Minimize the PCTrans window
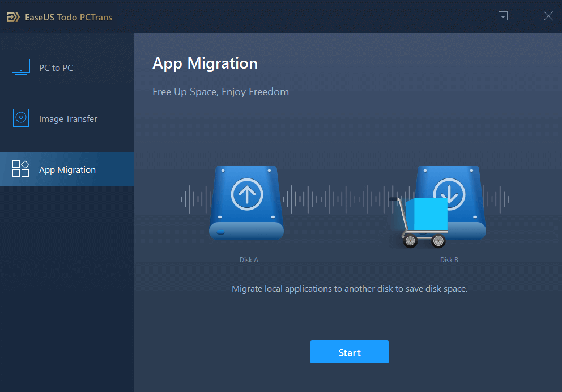The height and width of the screenshot is (392, 562). 525,16
